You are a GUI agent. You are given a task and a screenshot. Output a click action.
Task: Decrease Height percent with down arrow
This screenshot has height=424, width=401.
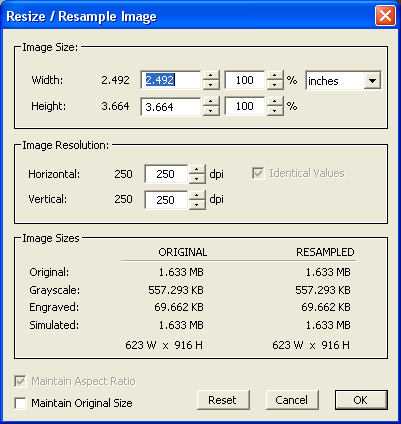(275, 111)
